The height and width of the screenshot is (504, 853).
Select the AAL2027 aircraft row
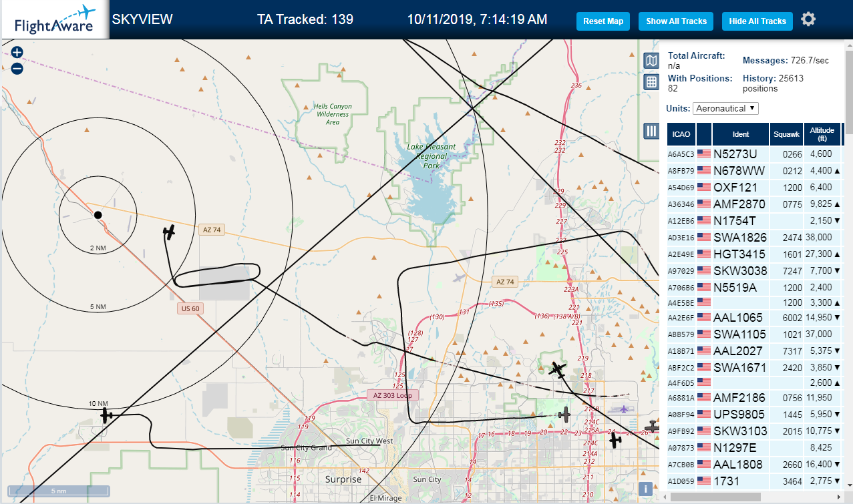pos(755,350)
